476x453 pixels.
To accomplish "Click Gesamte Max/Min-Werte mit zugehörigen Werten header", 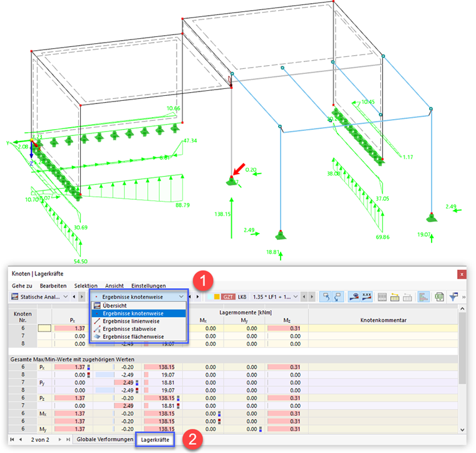I will point(72,359).
